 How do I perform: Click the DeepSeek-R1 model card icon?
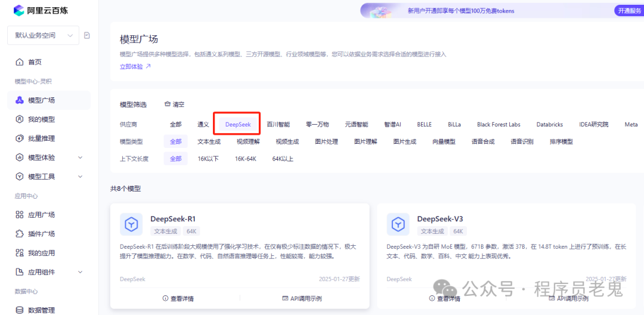131,224
